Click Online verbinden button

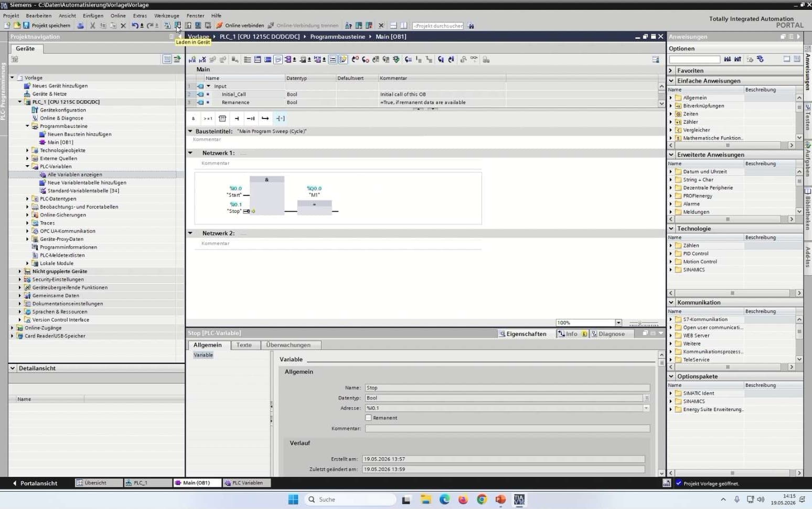pos(240,25)
